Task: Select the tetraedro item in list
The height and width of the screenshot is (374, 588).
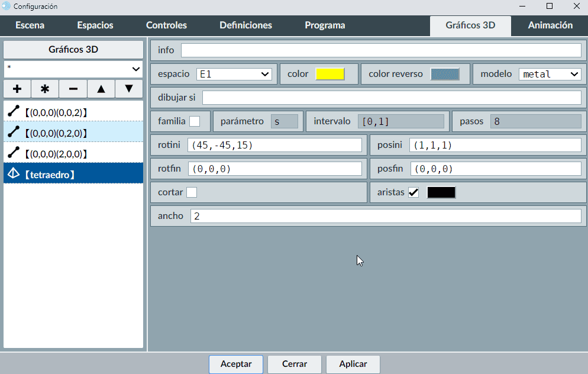Action: pos(73,174)
